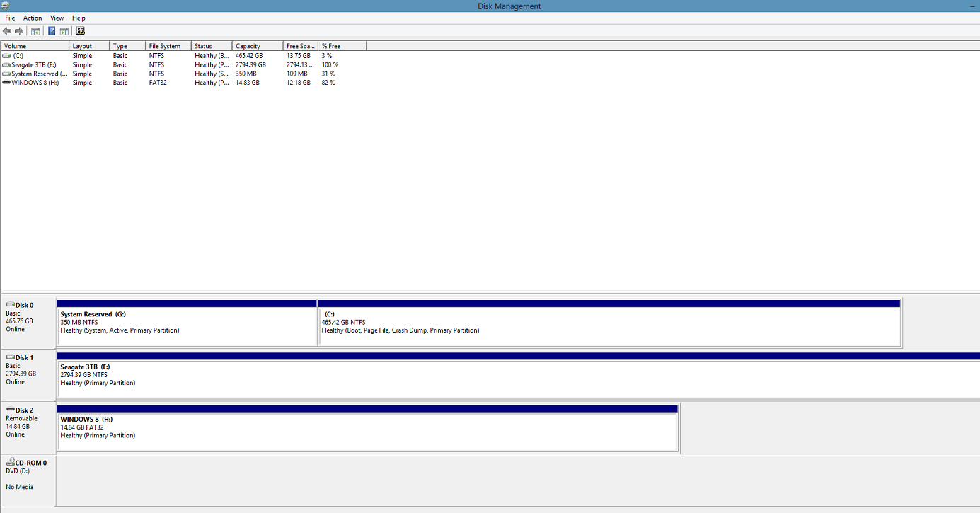Select the Seagate 3TB (E:) partition block
The height and width of the screenshot is (513, 980).
518,375
